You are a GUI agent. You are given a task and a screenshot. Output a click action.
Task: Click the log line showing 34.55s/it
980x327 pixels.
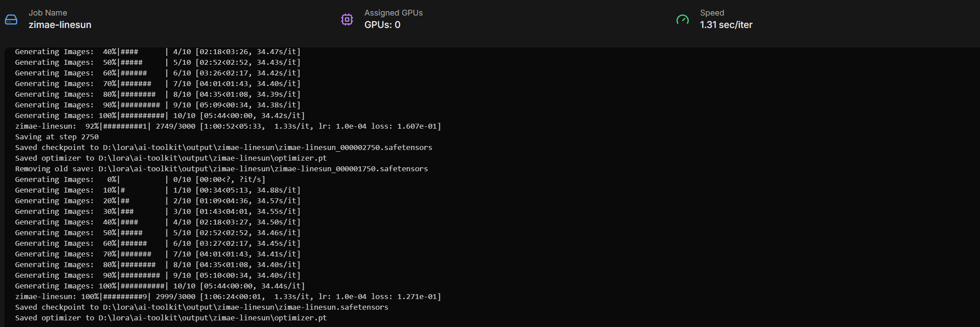click(x=158, y=211)
